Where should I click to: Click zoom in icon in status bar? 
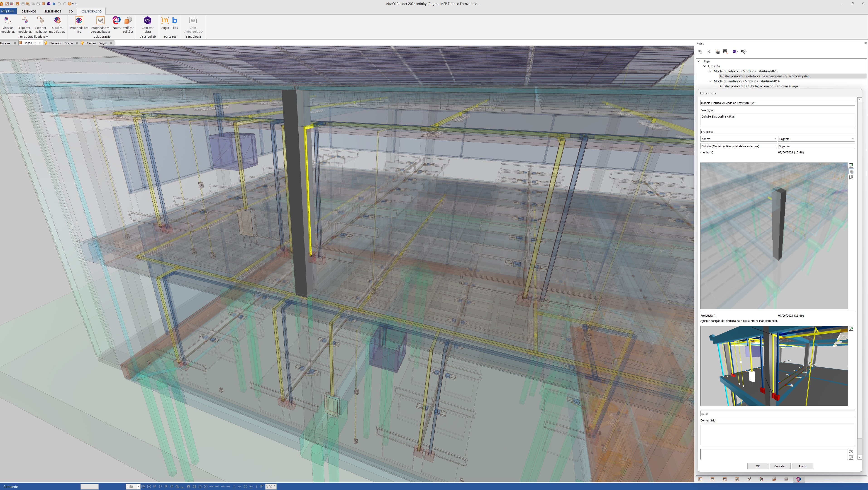[155, 487]
